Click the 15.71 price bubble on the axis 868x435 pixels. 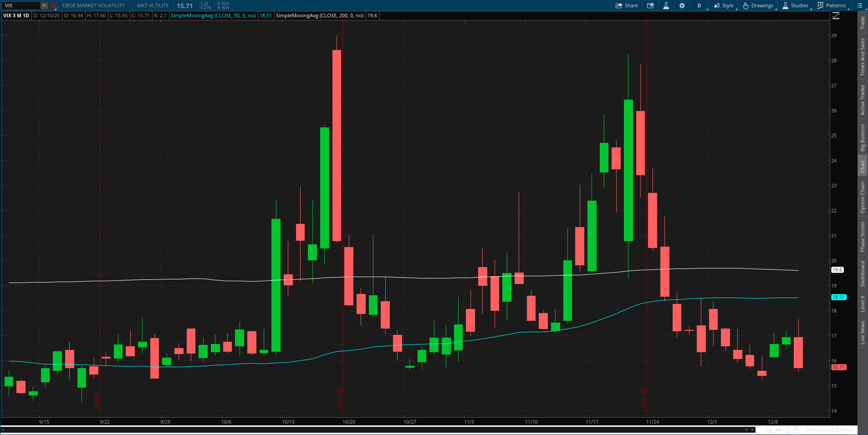coord(839,367)
